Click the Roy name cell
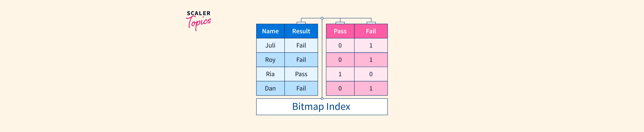 (x=270, y=60)
